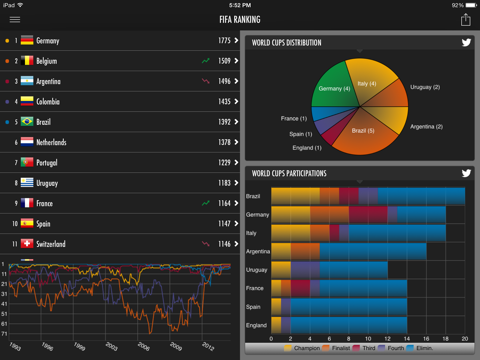
Task: Toggle Colombia's purple graph line dot
Action: pyautogui.click(x=7, y=102)
